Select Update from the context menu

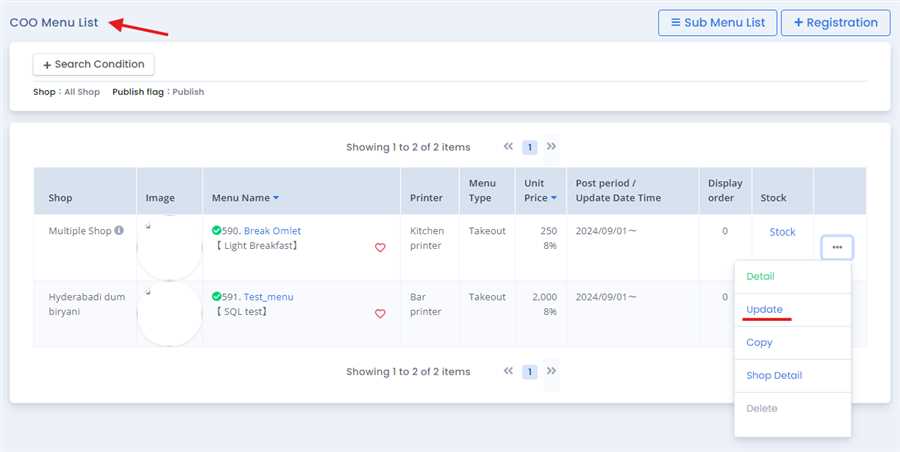pos(765,309)
